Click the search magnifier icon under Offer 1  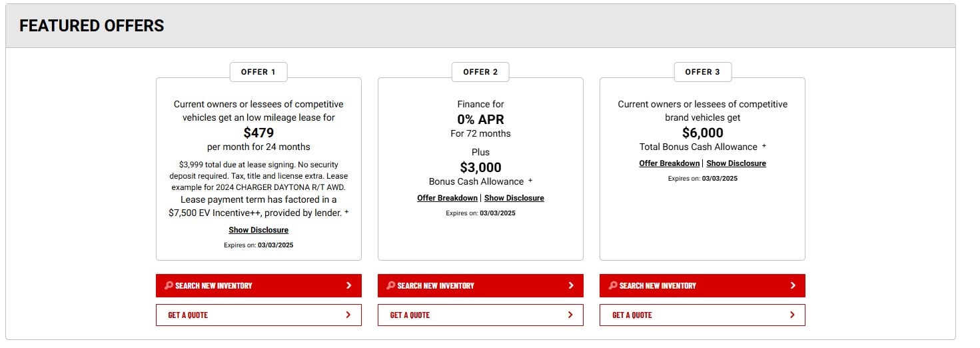coord(169,285)
